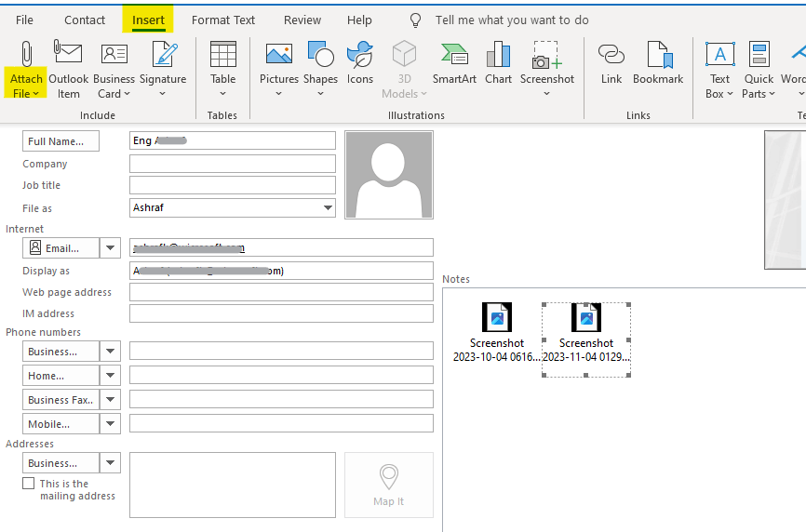Open the File tab
The height and width of the screenshot is (532, 806).
click(x=24, y=20)
